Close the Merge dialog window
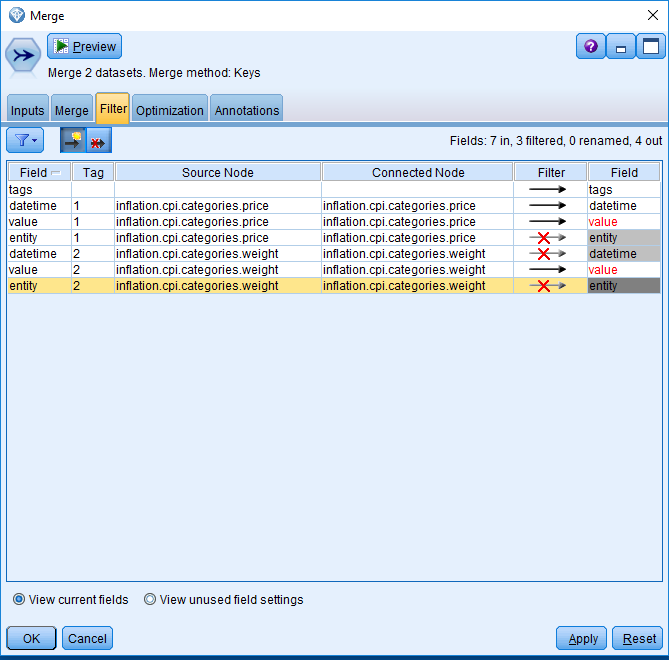Image resolution: width=669 pixels, height=660 pixels. pos(652,15)
